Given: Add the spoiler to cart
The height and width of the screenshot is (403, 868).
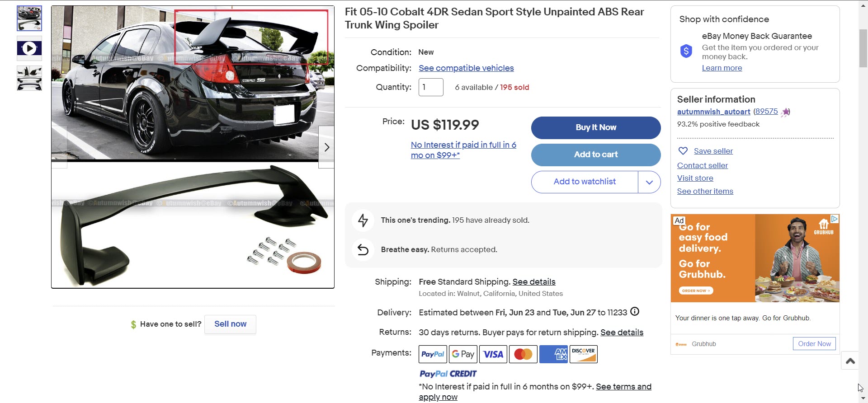Looking at the screenshot, I should tap(595, 155).
